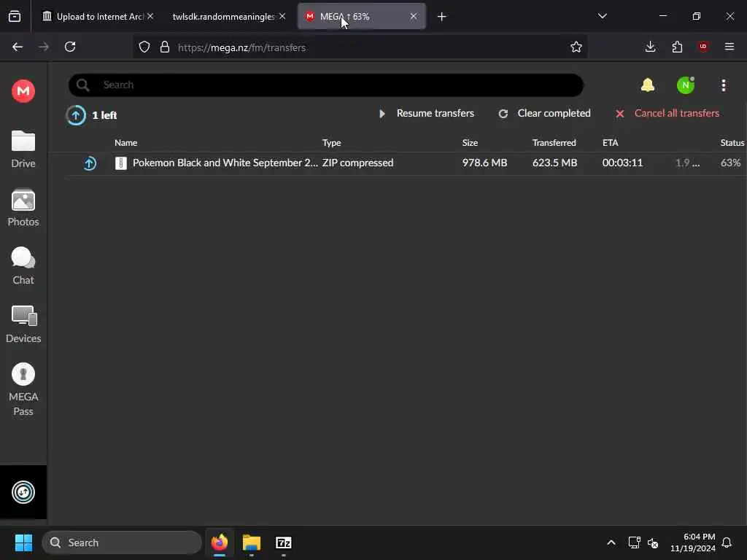Viewport: 747px width, 560px height.
Task: Go back to the previous page
Action: click(x=18, y=47)
